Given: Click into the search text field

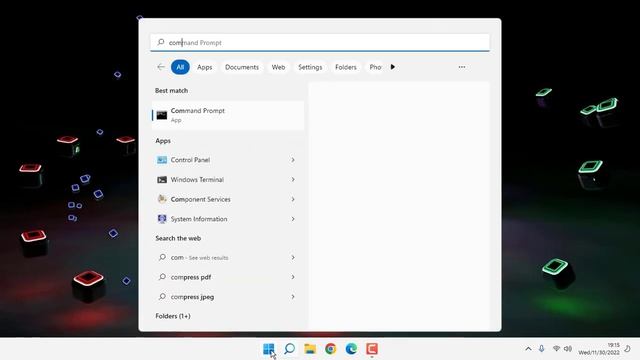Looking at the screenshot, I should [x=320, y=42].
